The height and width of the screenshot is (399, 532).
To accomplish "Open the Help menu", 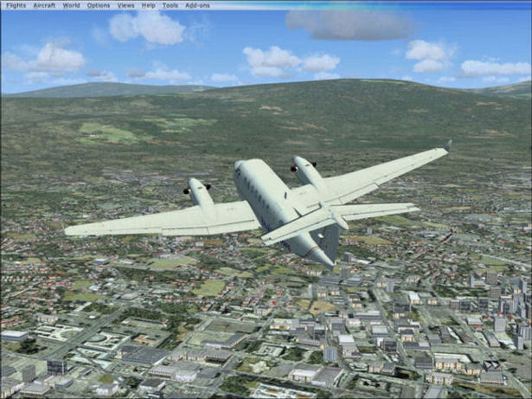I will (x=148, y=5).
